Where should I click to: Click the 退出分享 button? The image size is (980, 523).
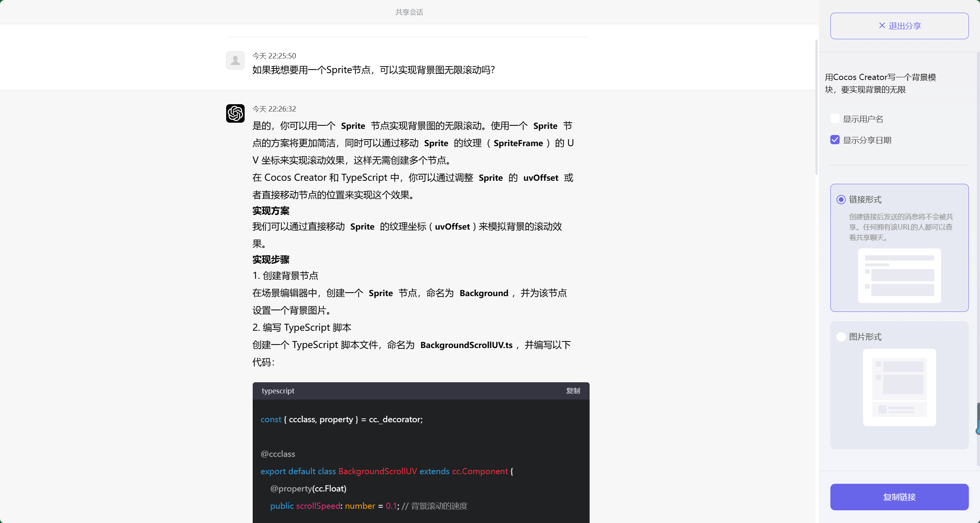tap(899, 25)
